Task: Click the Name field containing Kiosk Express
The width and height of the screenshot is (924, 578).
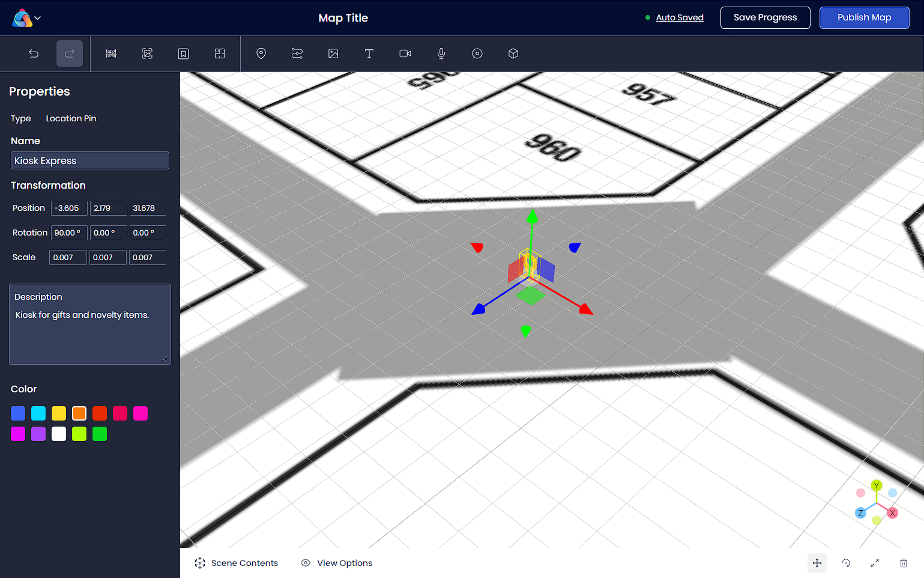Action: (x=90, y=160)
